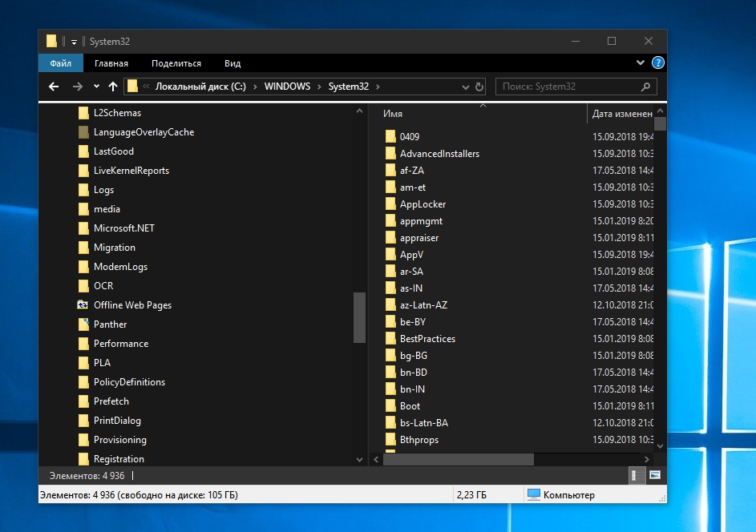Expand chevron after WINDOWS breadcrumb
The height and width of the screenshot is (532, 756).
319,87
